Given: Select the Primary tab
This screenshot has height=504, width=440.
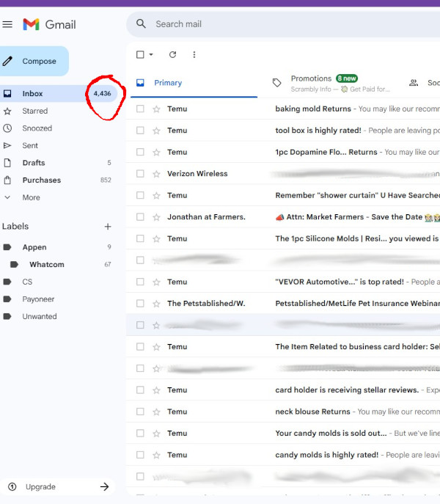Looking at the screenshot, I should pyautogui.click(x=167, y=83).
